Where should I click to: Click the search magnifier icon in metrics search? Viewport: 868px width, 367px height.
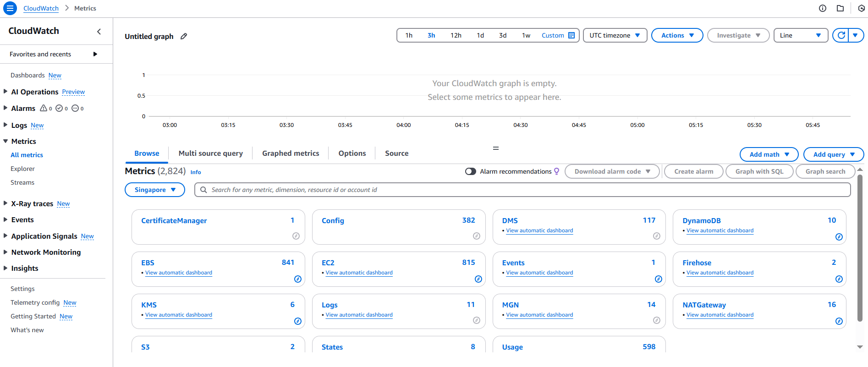click(203, 190)
